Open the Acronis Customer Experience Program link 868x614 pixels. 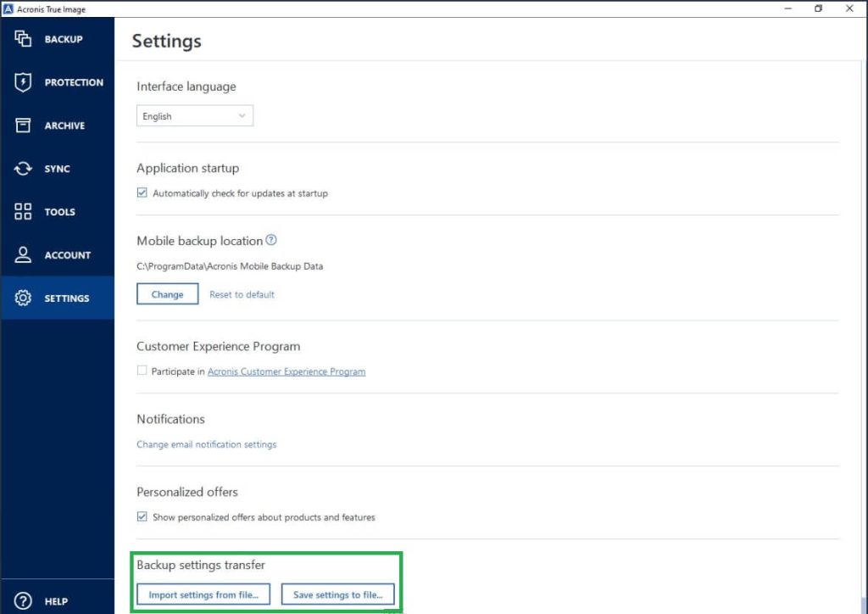(286, 371)
